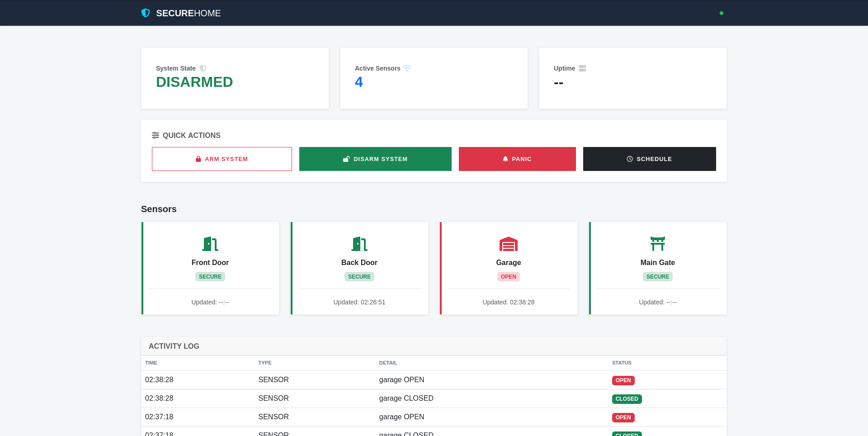This screenshot has height=436, width=868.
Task: Click the SecureHome shield logo
Action: (x=146, y=13)
